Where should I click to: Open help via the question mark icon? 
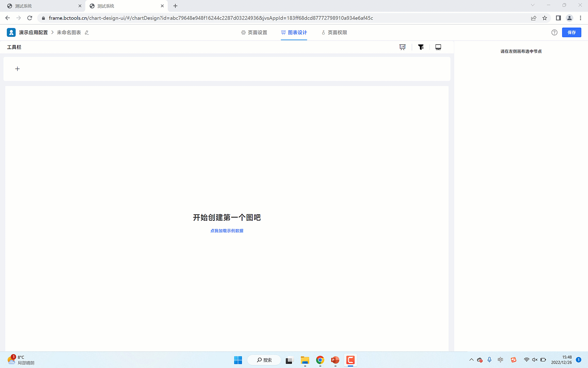[554, 32]
